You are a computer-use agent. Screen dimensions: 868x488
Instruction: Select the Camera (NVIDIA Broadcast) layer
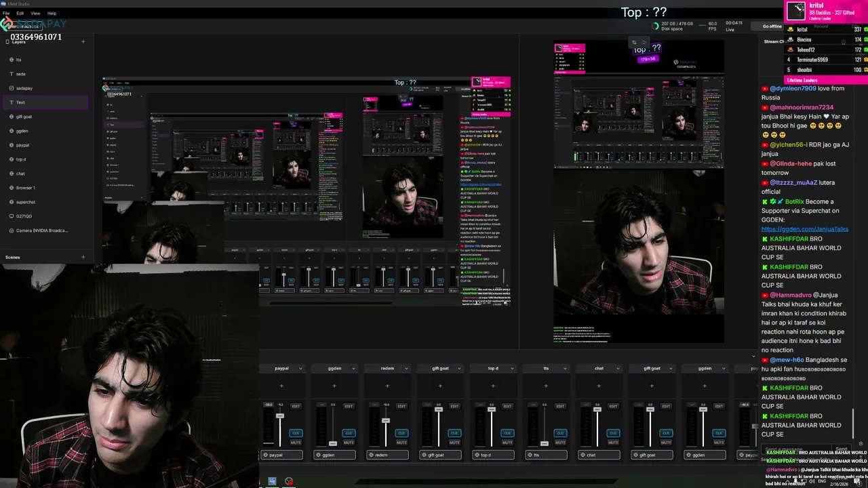45,230
